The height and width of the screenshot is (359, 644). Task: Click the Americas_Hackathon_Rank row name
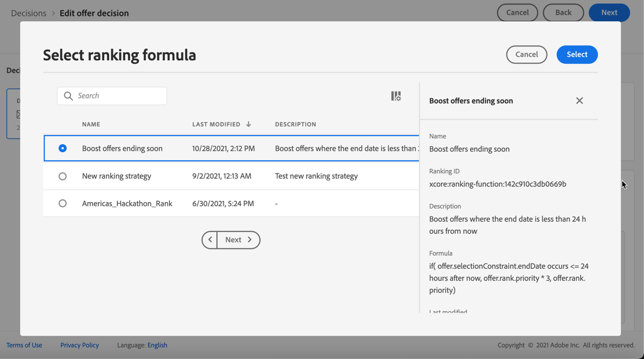click(x=127, y=203)
